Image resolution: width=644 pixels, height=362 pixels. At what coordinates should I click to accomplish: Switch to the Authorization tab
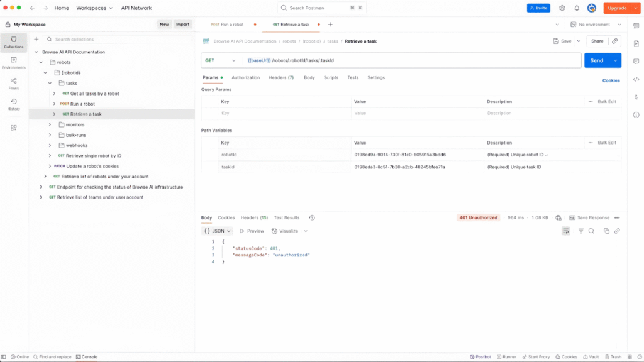245,77
